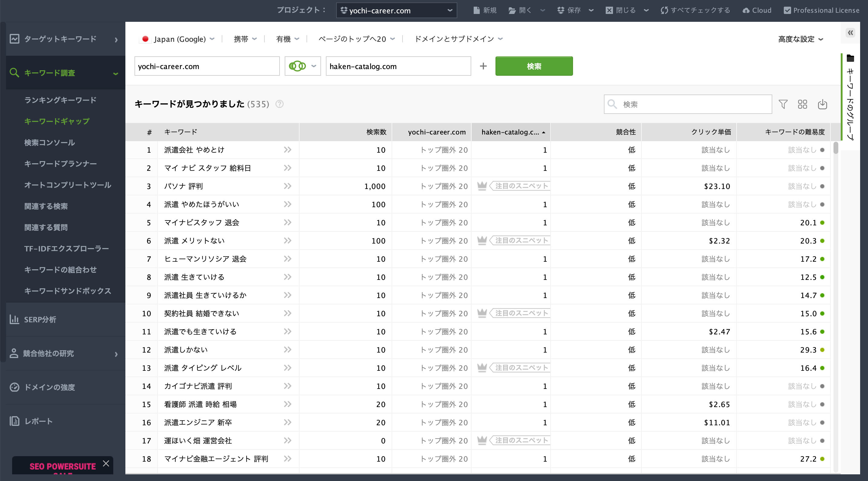Open the yochi-career.com project selector

click(396, 10)
